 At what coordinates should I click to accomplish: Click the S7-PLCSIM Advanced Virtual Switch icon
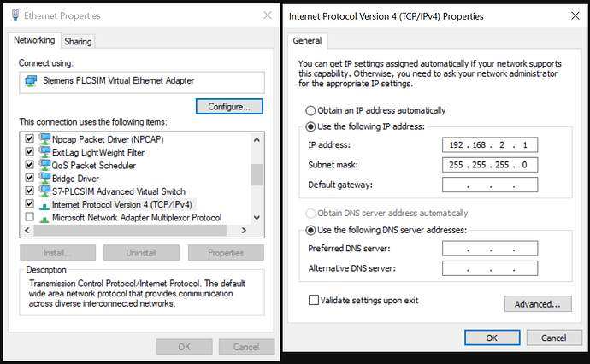[44, 191]
